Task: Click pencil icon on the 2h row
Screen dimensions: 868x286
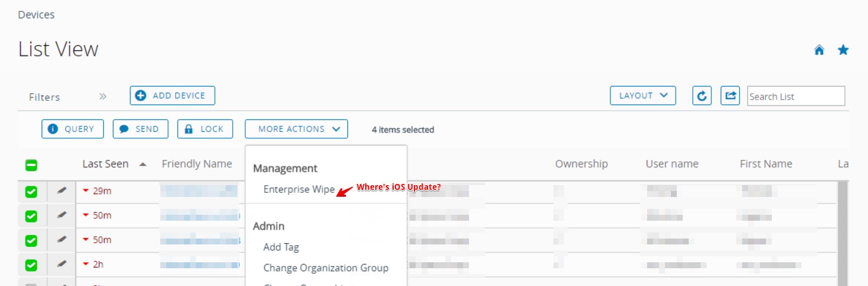Action: click(62, 264)
